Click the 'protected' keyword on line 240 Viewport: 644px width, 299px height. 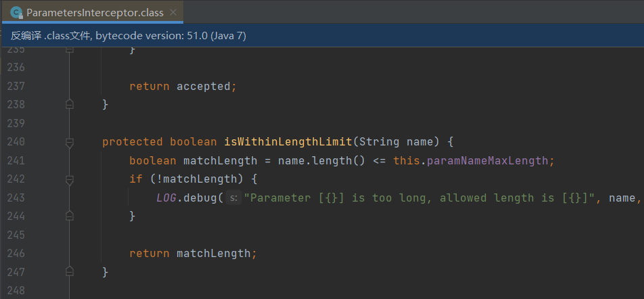point(133,142)
